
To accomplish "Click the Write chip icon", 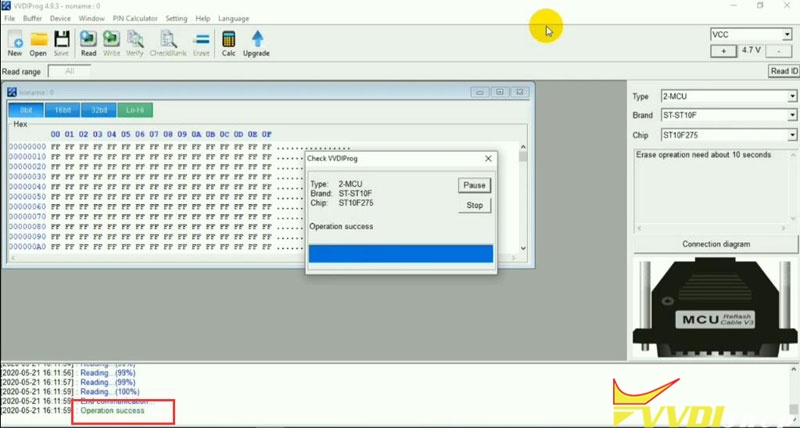I will [x=111, y=43].
